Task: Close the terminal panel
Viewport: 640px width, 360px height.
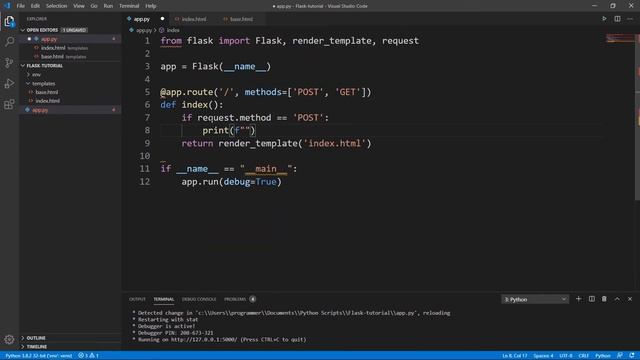Action: 630,299
